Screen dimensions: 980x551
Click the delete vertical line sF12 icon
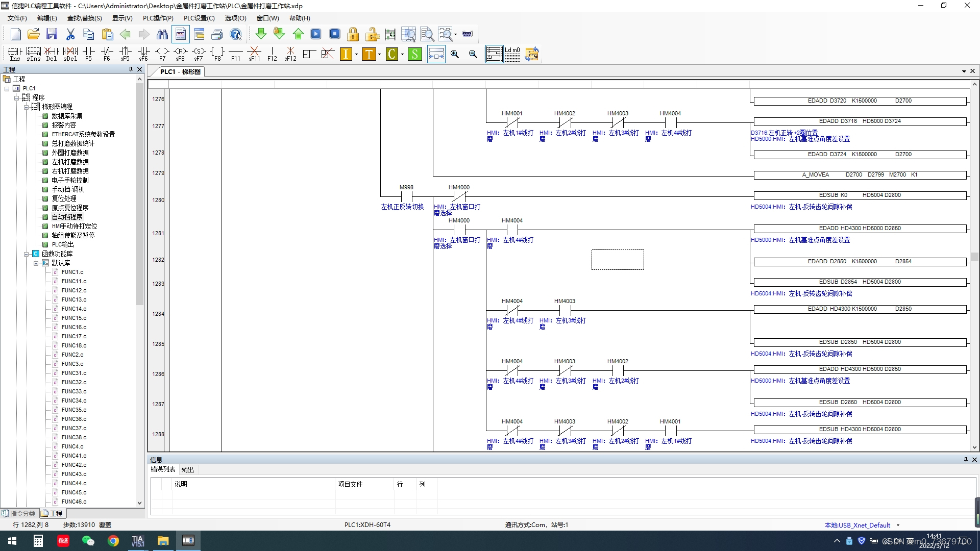(290, 54)
